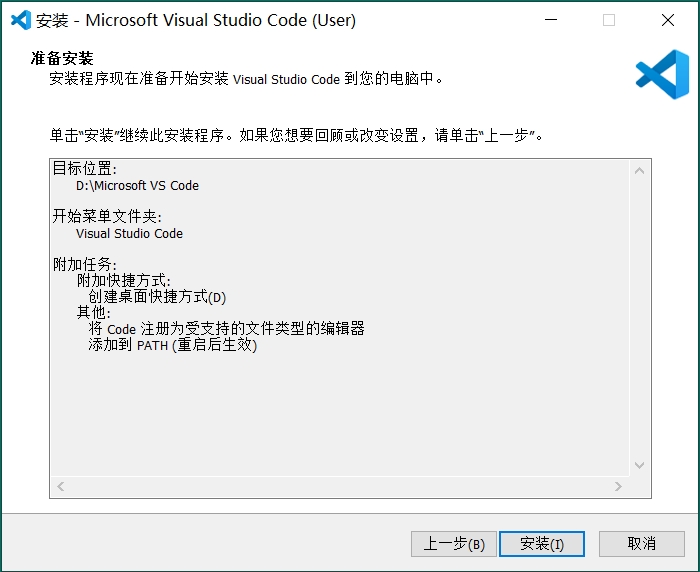Click the 将 Code 注册为受支持的文件类型的编辑器 line
Image resolution: width=700 pixels, height=572 pixels.
coord(226,329)
